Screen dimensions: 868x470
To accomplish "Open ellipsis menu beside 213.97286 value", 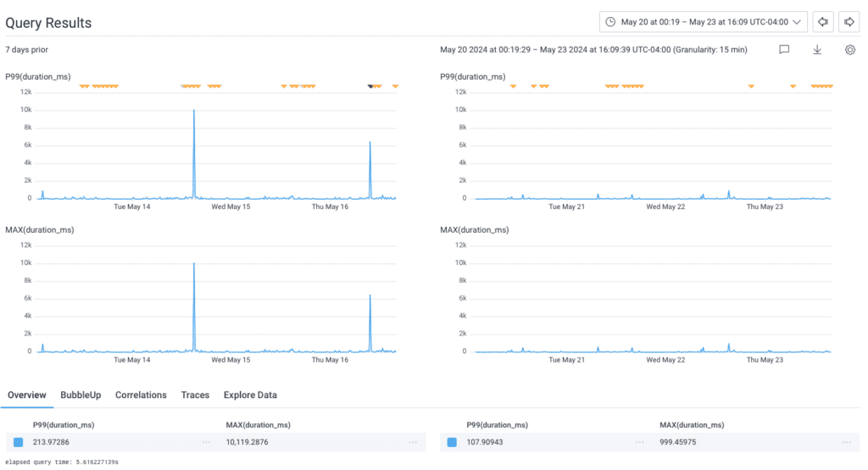I will click(206, 442).
